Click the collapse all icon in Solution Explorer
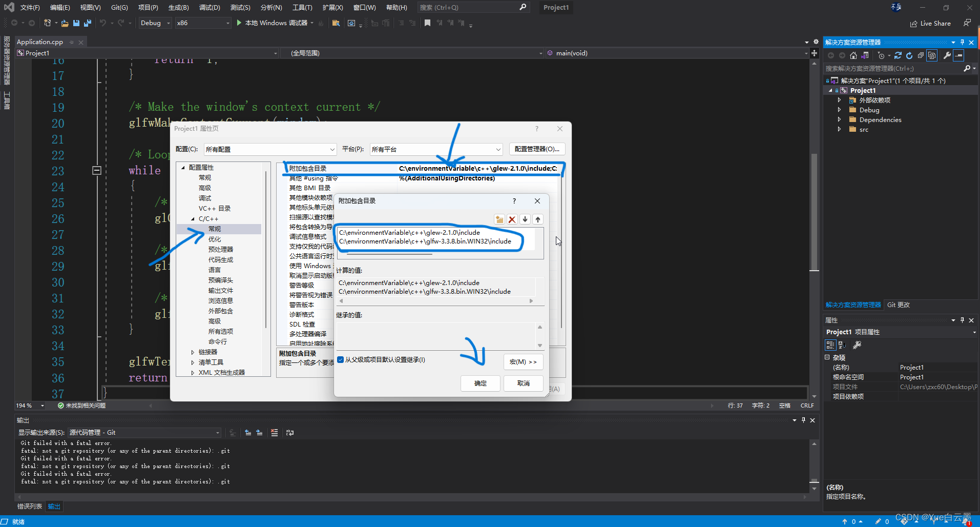Viewport: 980px width, 527px height. 921,55
